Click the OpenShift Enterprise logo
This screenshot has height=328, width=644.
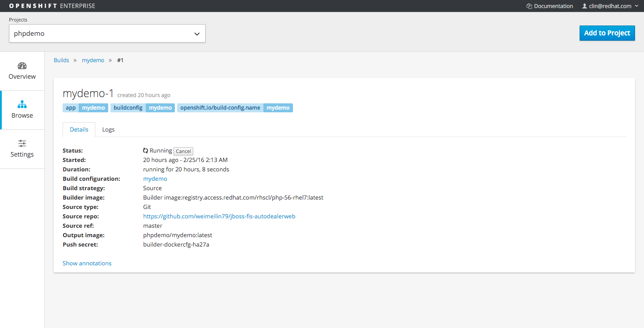52,6
